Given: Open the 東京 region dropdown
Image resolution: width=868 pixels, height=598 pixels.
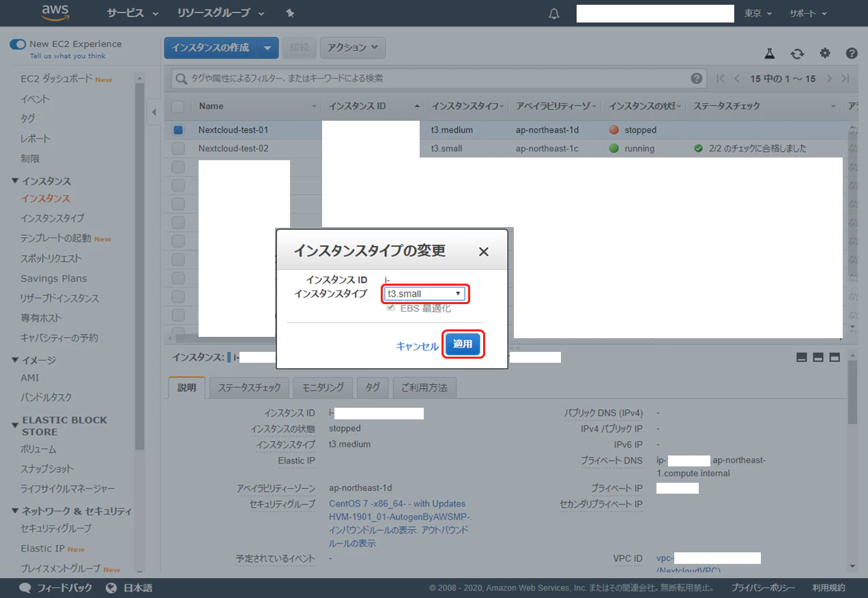Looking at the screenshot, I should [x=758, y=14].
